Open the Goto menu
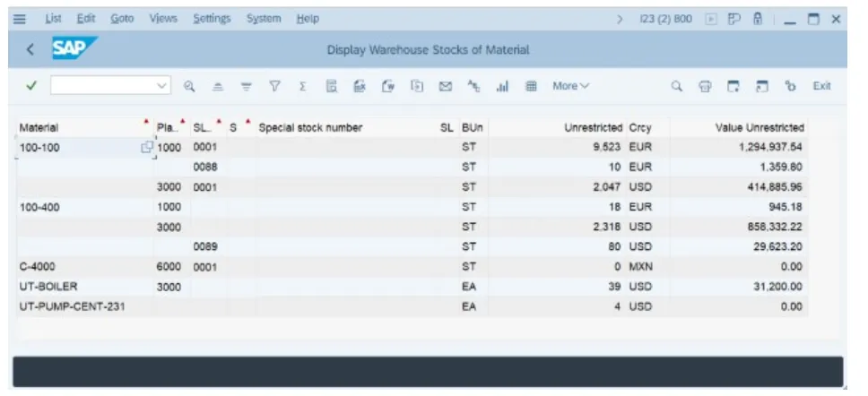 [x=122, y=19]
